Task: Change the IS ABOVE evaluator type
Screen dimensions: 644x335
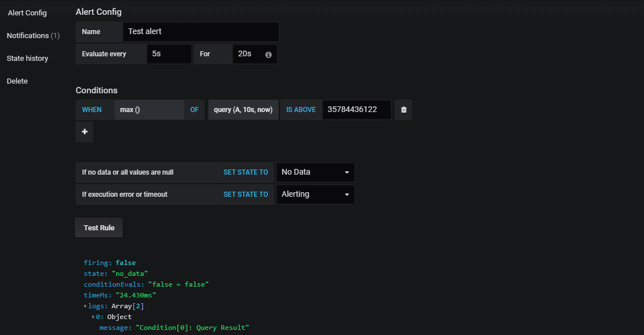Action: pyautogui.click(x=301, y=110)
